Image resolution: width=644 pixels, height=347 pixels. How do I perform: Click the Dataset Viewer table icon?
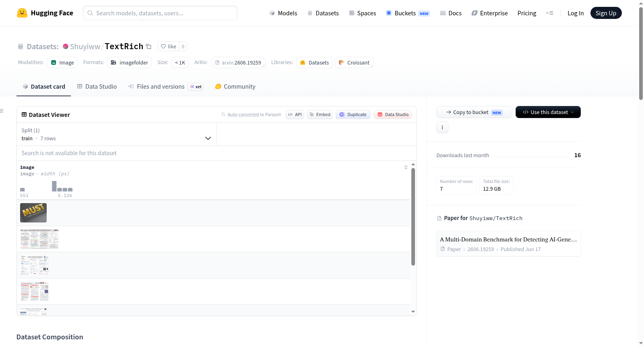(x=24, y=114)
